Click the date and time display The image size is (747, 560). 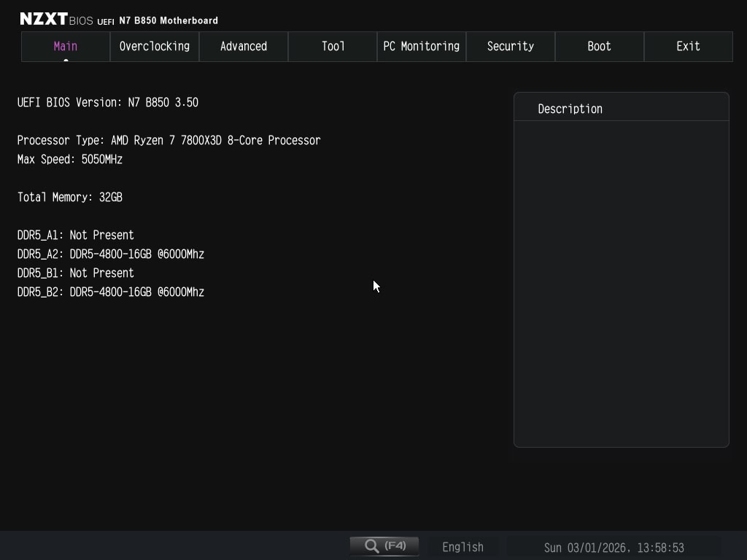coord(614,547)
